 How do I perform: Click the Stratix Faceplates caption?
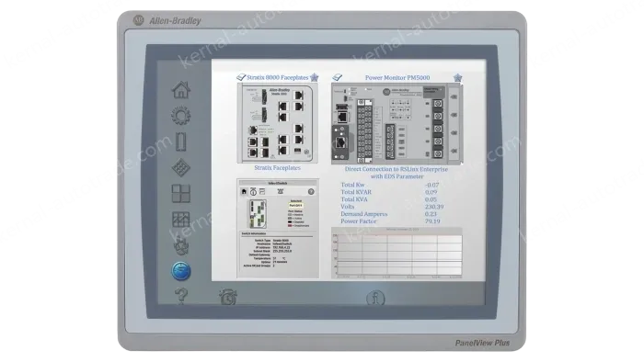coord(277,167)
